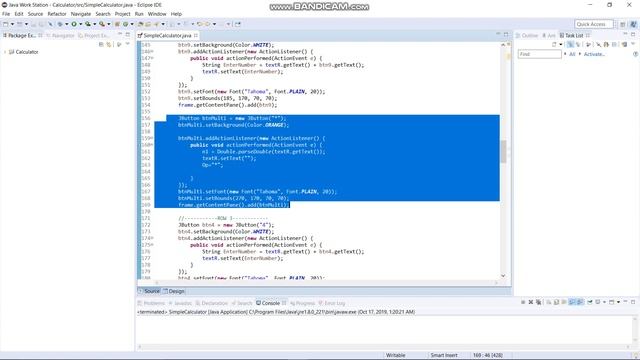This screenshot has height=360, width=640.
Task: Select the SimpleCalculator.java editor tab
Action: tap(167, 36)
